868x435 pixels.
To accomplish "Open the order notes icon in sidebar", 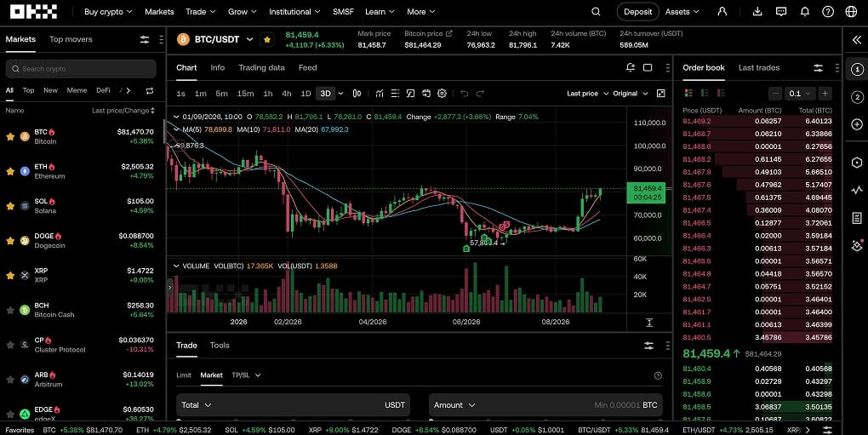I will click(857, 218).
